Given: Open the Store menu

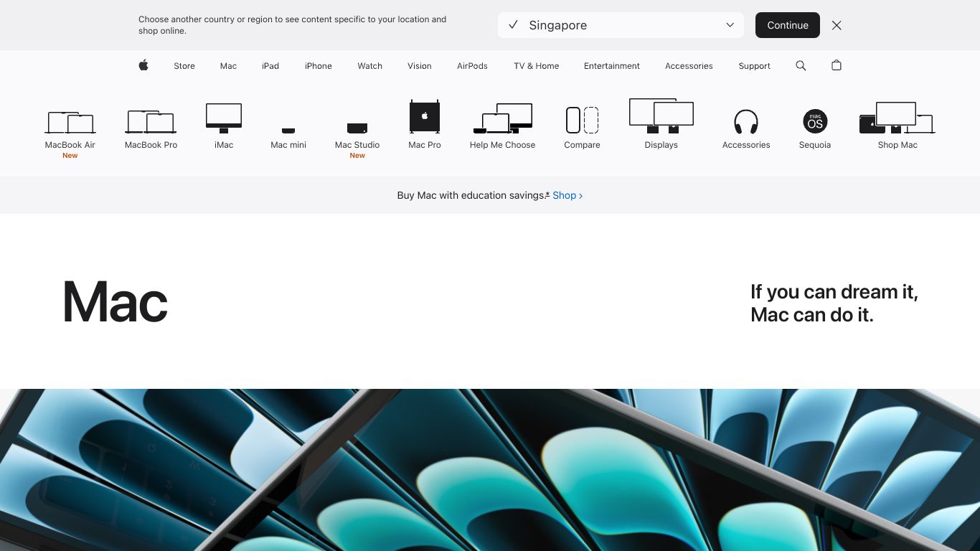Looking at the screenshot, I should click(x=184, y=66).
